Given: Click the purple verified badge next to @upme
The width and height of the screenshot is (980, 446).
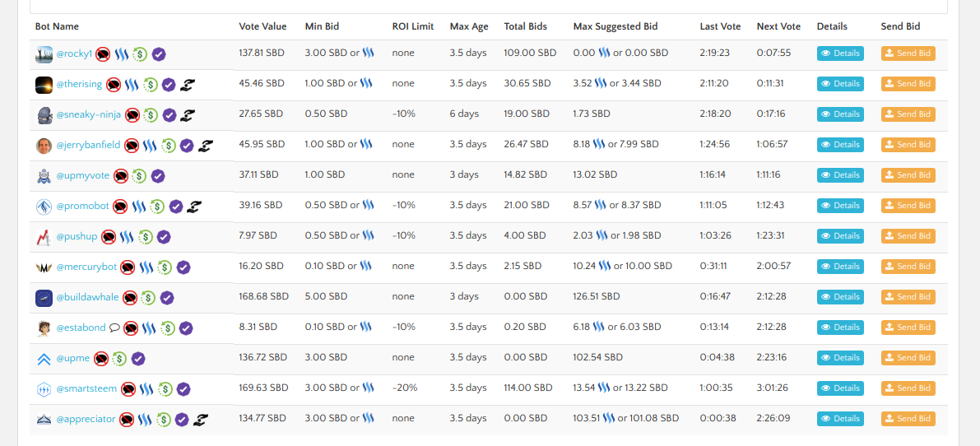Looking at the screenshot, I should tap(138, 359).
